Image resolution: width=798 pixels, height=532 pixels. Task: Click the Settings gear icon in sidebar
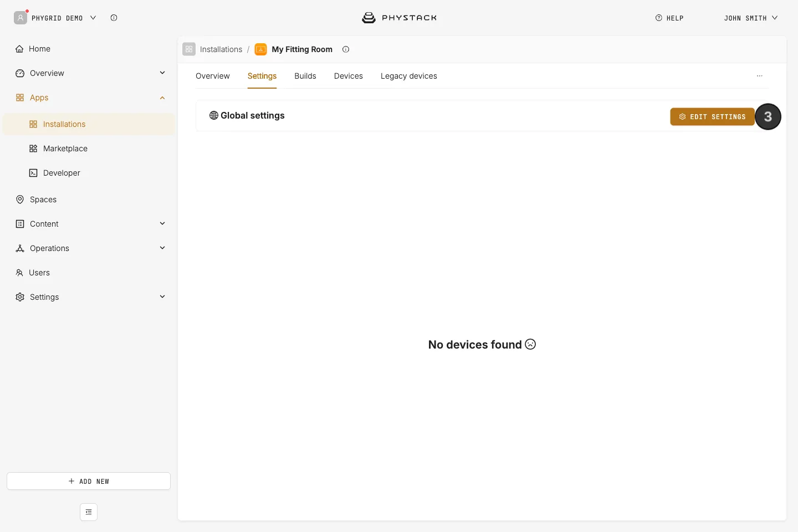click(x=20, y=297)
